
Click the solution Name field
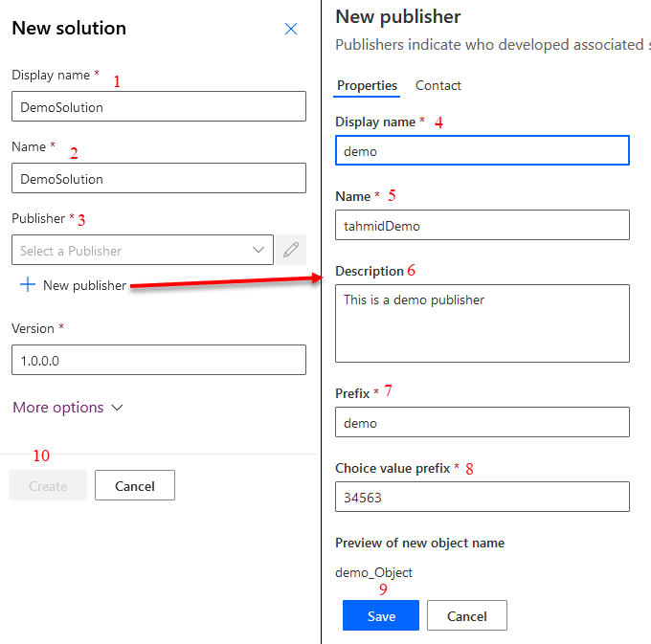[x=159, y=178]
